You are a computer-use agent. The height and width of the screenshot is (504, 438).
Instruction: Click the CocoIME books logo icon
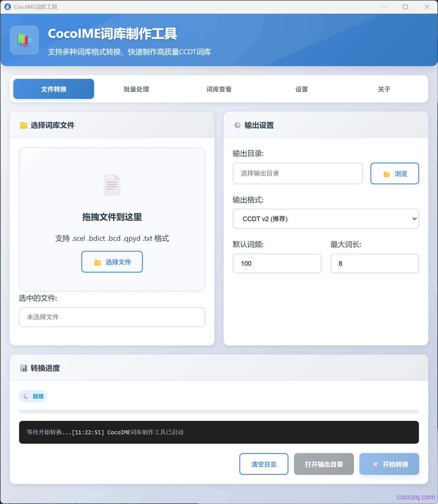point(24,40)
